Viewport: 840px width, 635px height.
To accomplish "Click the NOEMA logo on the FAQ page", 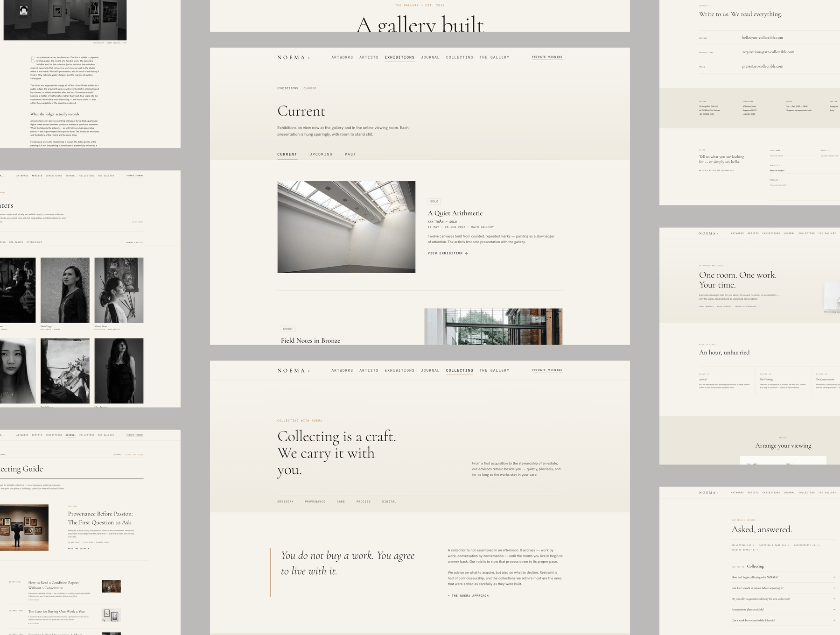I will click(708, 493).
